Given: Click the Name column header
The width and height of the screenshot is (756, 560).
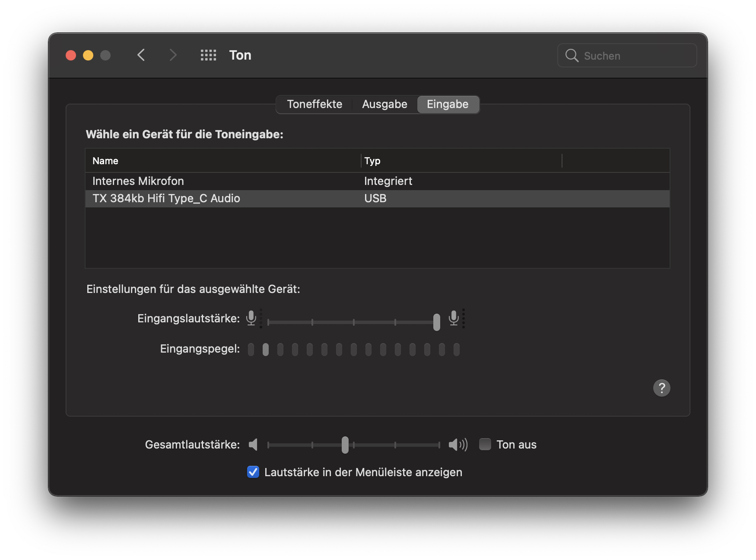Looking at the screenshot, I should (105, 161).
